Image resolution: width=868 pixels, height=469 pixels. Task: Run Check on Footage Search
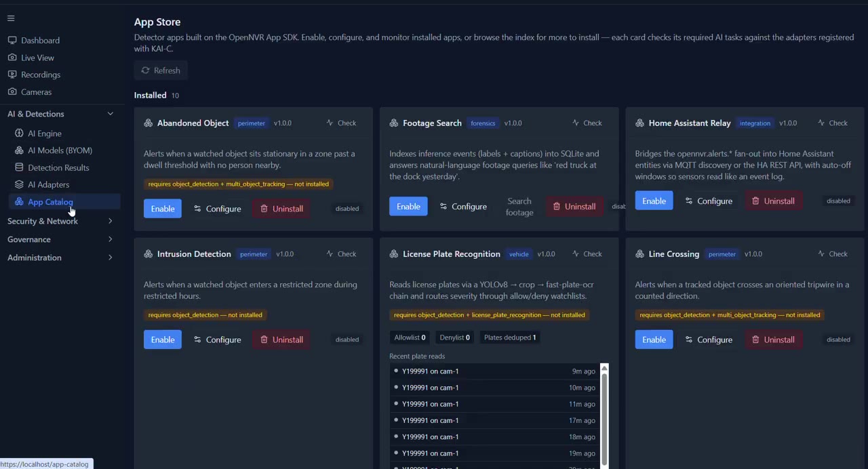(587, 123)
